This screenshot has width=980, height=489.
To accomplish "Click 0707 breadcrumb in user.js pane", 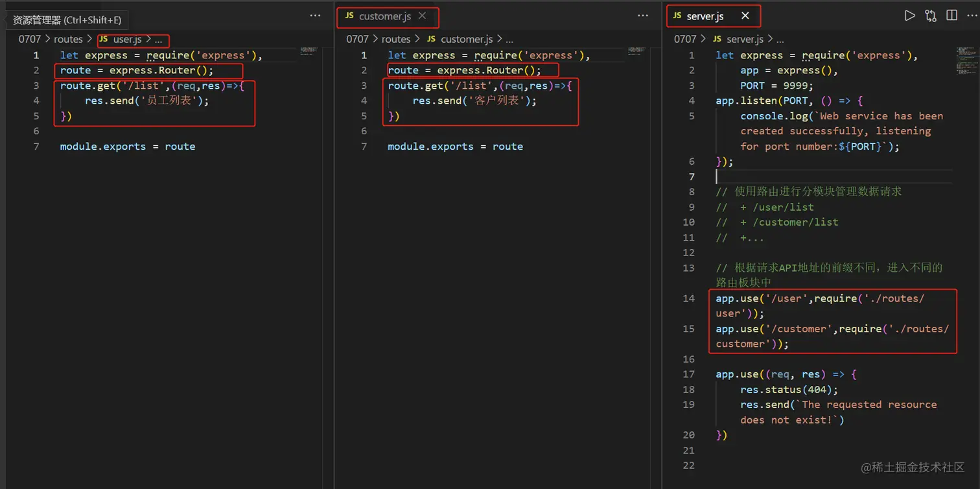I will coord(30,39).
